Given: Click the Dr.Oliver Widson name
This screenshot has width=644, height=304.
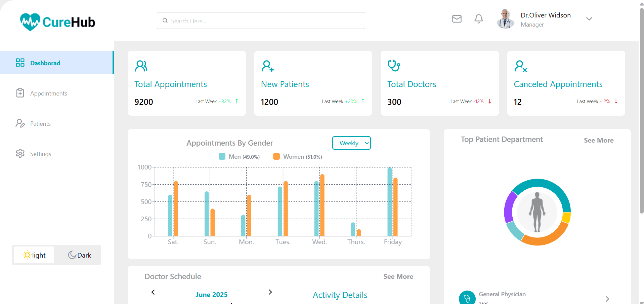Looking at the screenshot, I should [x=546, y=15].
